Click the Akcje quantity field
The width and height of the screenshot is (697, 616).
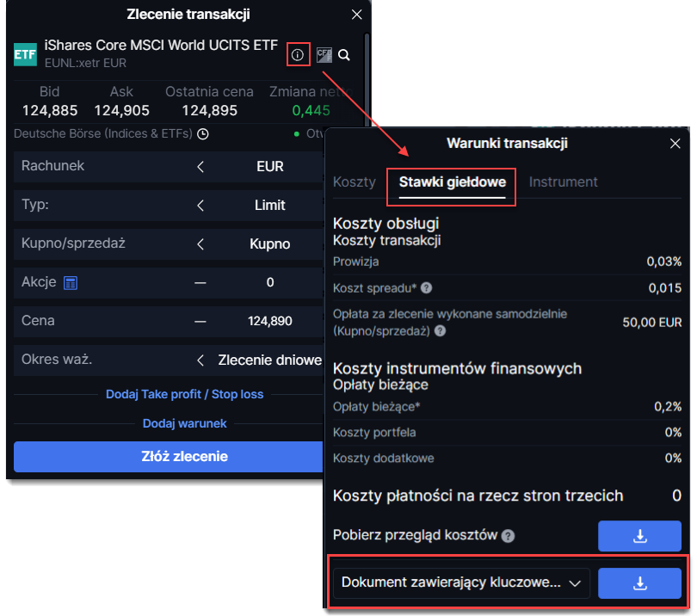pyautogui.click(x=270, y=283)
